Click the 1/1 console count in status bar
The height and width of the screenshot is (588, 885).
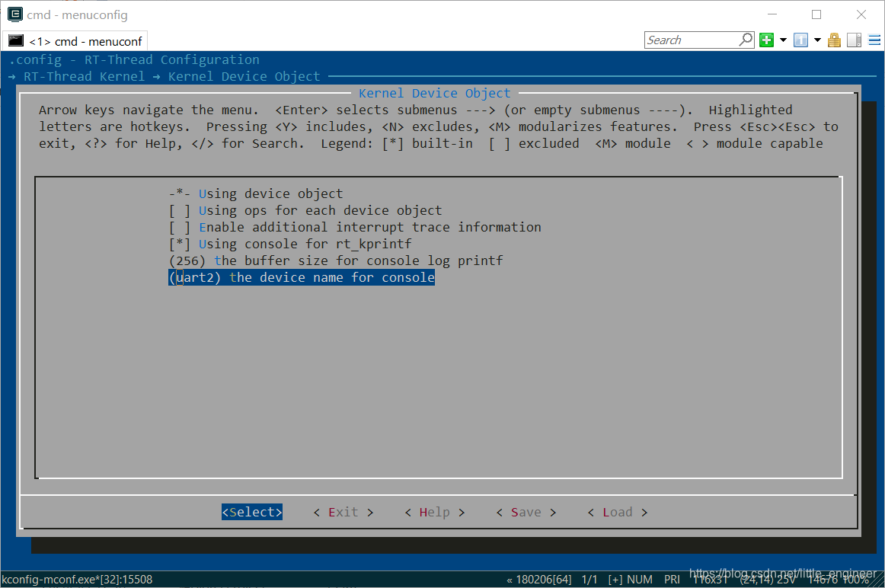click(589, 580)
